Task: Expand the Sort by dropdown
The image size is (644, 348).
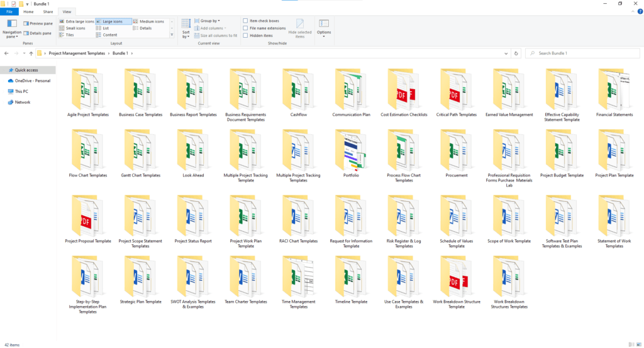Action: coord(186,29)
